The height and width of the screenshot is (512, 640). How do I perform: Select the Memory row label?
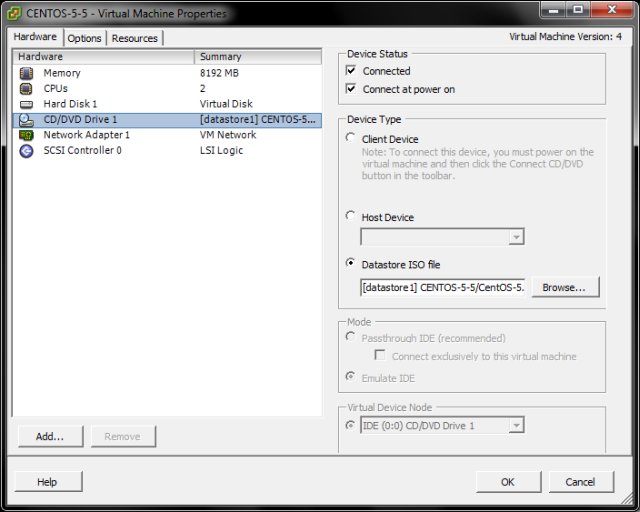pyautogui.click(x=62, y=73)
